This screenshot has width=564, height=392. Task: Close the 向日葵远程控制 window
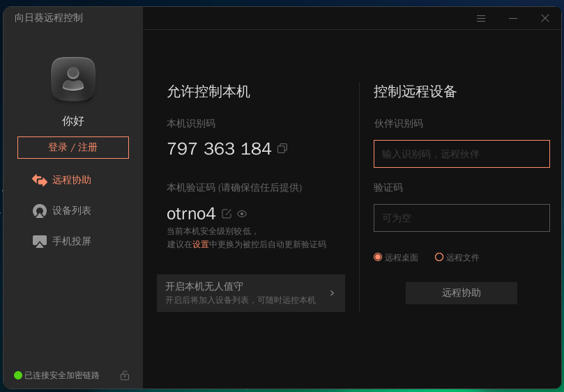pyautogui.click(x=545, y=18)
